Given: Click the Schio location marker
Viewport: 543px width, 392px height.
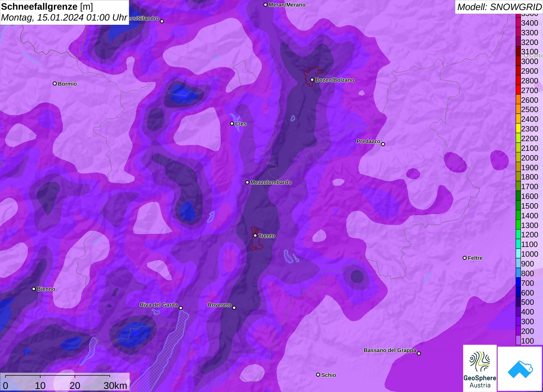Looking at the screenshot, I should (x=318, y=375).
